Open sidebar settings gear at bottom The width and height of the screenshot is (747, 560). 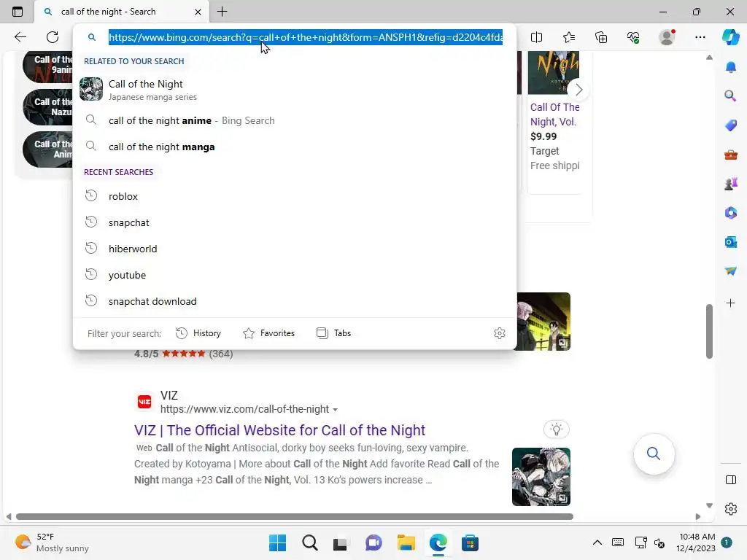[731, 509]
